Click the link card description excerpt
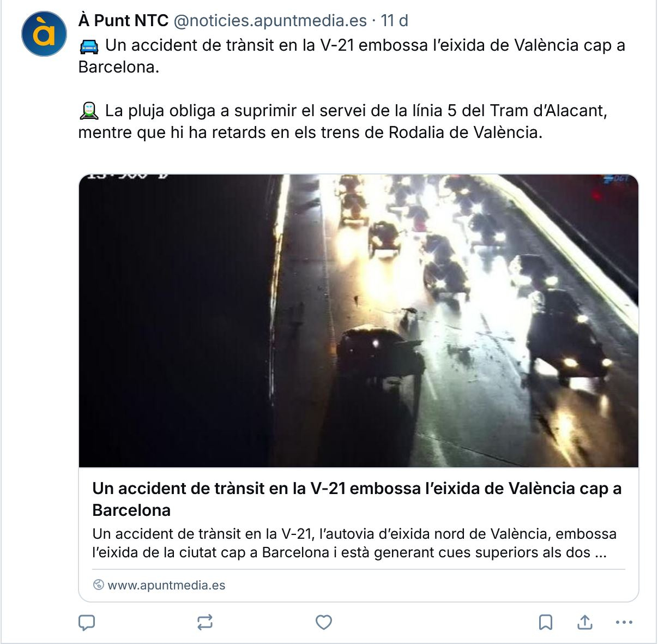 [x=354, y=543]
